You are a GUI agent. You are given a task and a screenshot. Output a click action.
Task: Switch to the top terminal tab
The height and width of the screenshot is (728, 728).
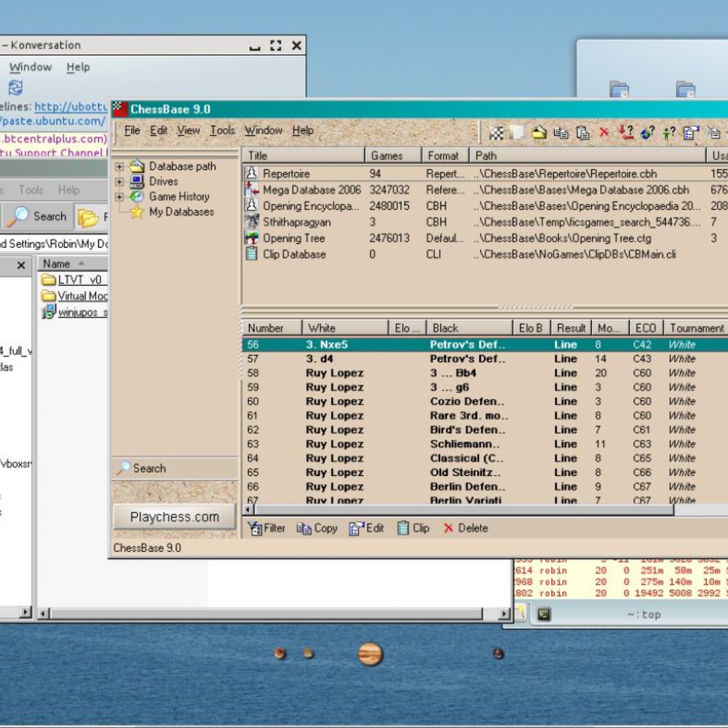click(644, 615)
